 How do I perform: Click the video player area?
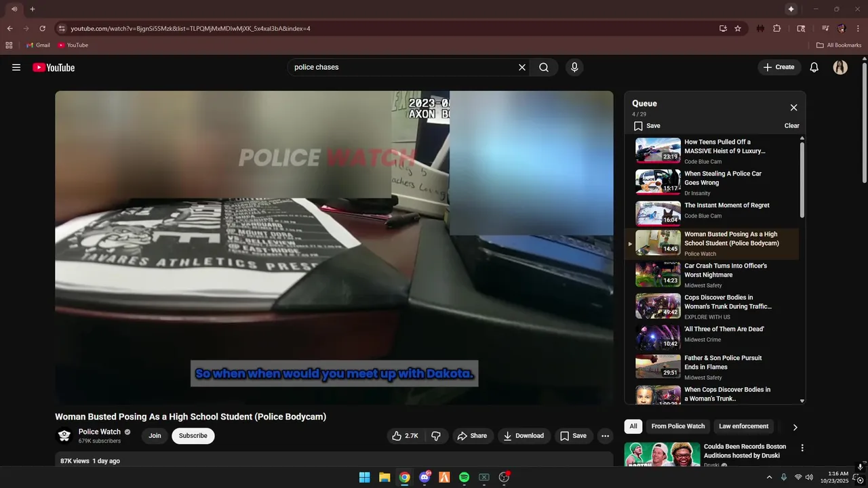[x=334, y=247]
